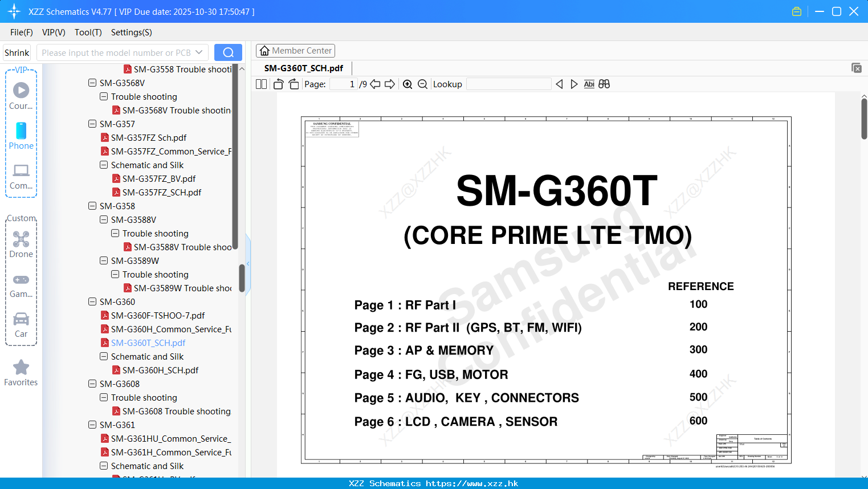Open SM-G361HU_Common_Service file
Viewport: 868px width, 489px height.
coord(171,438)
